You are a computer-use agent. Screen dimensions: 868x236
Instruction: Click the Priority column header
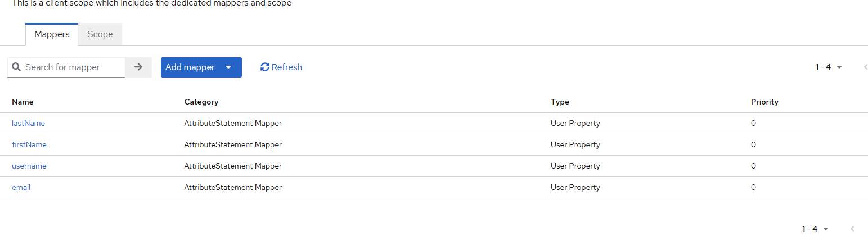point(764,102)
